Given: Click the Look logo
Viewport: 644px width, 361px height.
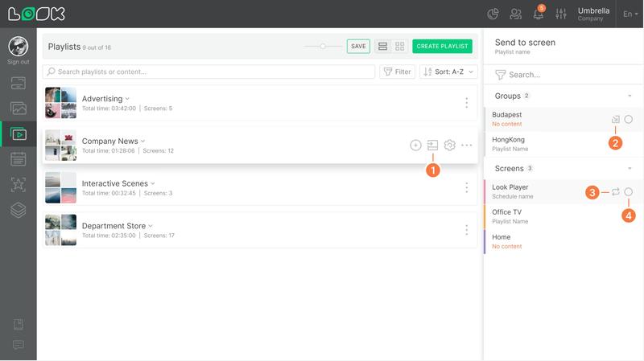Looking at the screenshot, I should click(x=36, y=14).
